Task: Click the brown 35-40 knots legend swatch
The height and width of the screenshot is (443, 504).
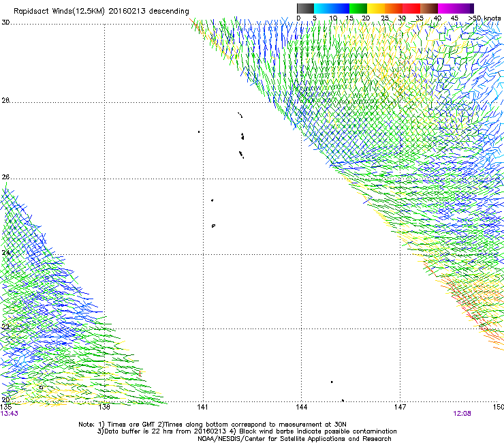Action: point(429,8)
